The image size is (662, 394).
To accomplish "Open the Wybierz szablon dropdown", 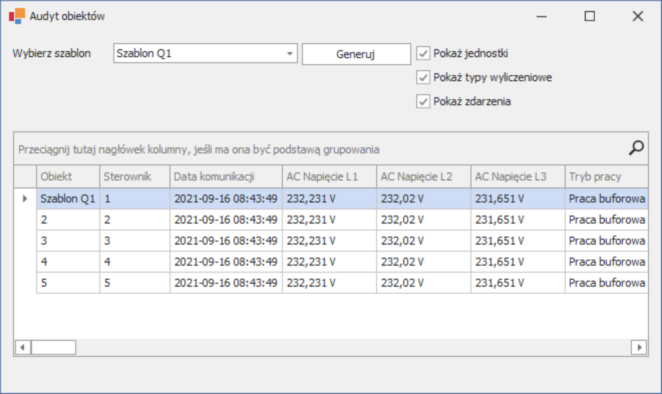I will pyautogui.click(x=290, y=54).
